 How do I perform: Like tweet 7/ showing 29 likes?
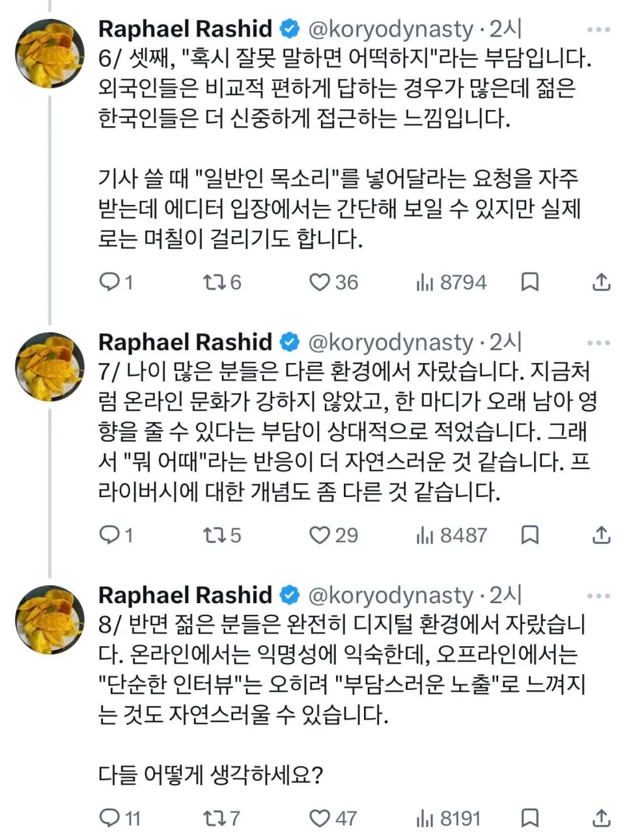point(320,535)
